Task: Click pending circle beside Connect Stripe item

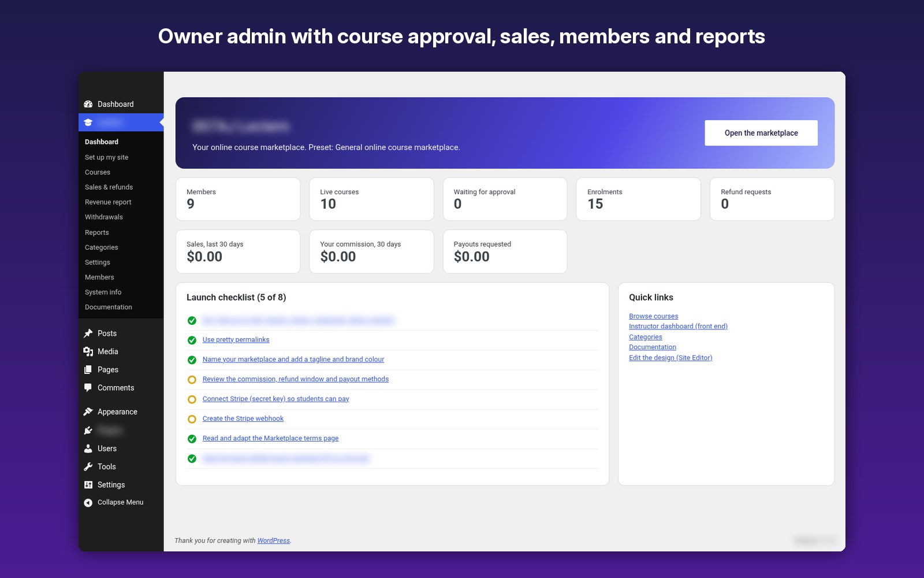Action: 192,399
